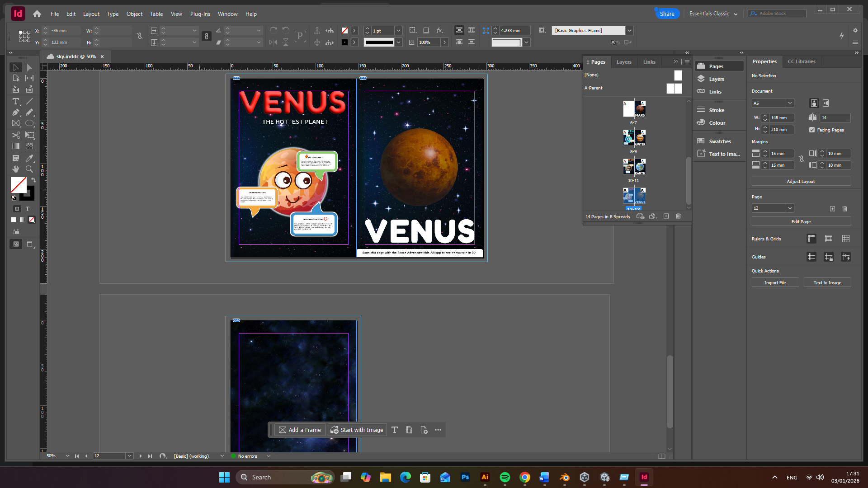This screenshot has width=868, height=488.
Task: Click the Adjust Layout button
Action: point(801,181)
